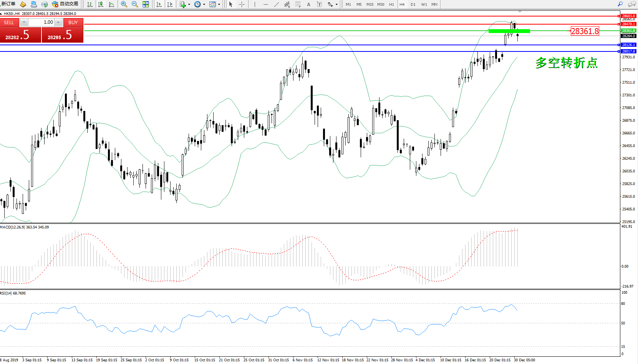The width and height of the screenshot is (638, 364).
Task: Select the crosshair tool
Action: (x=242, y=4)
